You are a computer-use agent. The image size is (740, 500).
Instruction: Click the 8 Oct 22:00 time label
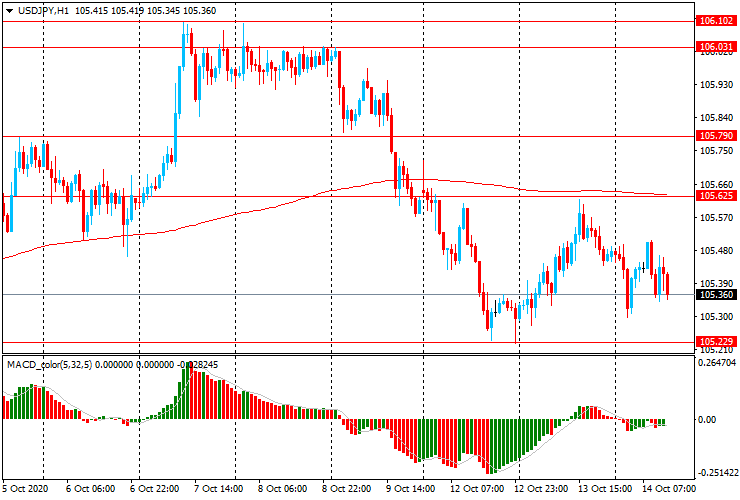point(347,488)
